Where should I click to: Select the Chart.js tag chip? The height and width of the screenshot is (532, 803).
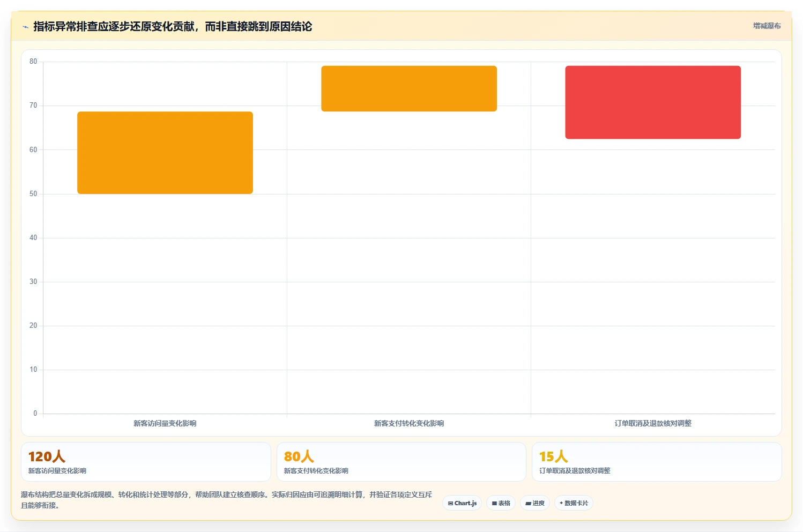pos(462,503)
